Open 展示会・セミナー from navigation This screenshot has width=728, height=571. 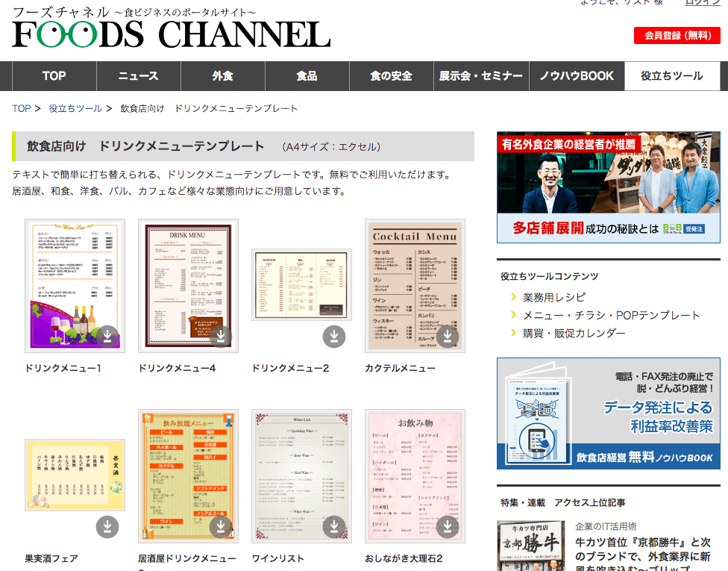[x=481, y=76]
